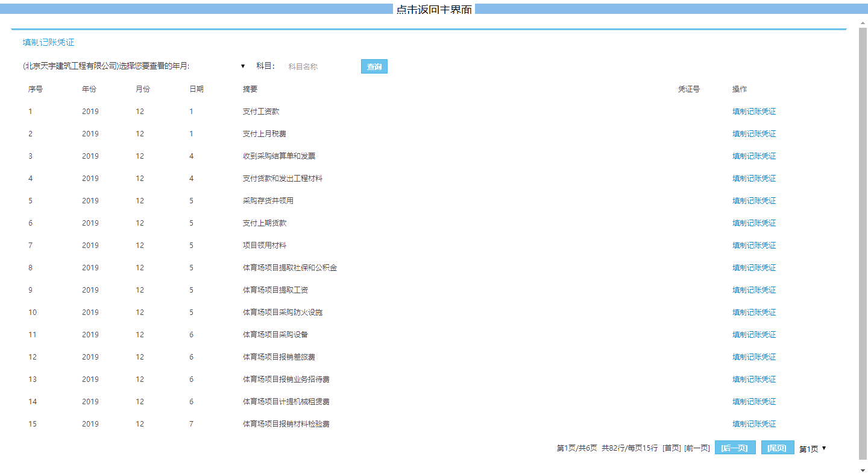
Task: Click the 点击返回主界面 header link
Action: (434, 10)
